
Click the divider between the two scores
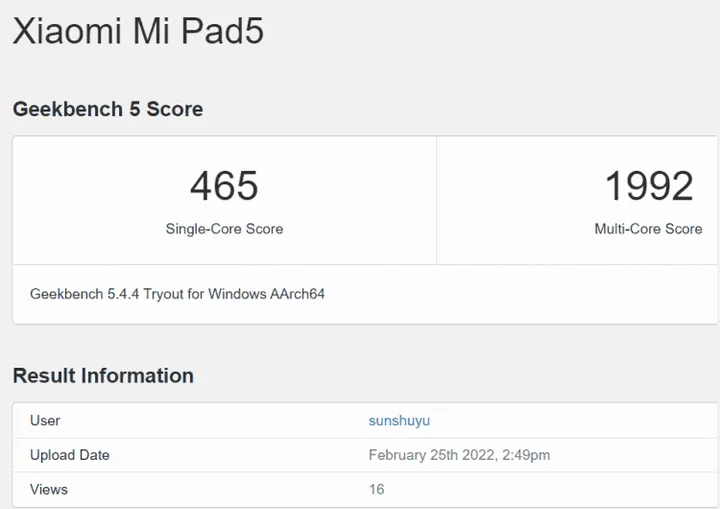click(437, 200)
